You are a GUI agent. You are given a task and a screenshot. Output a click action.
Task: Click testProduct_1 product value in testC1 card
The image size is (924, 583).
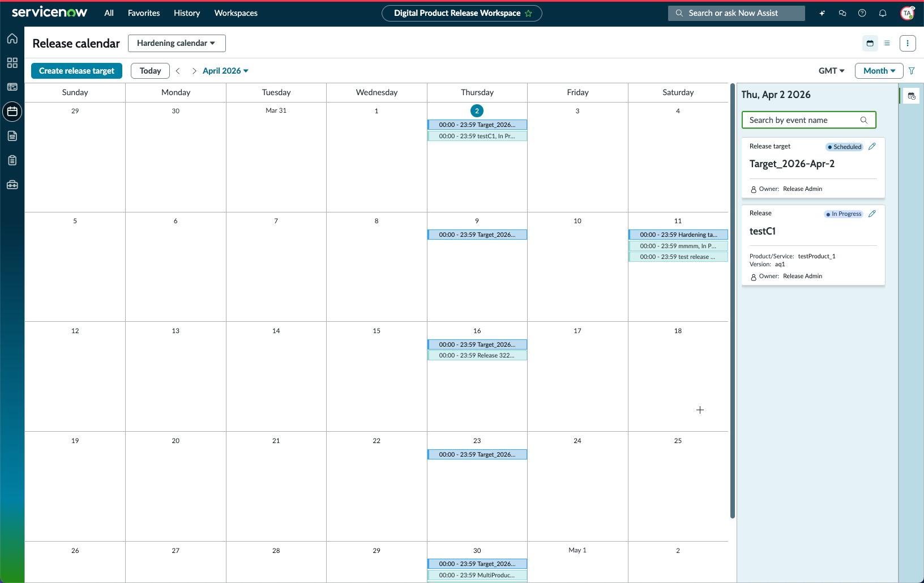(817, 256)
